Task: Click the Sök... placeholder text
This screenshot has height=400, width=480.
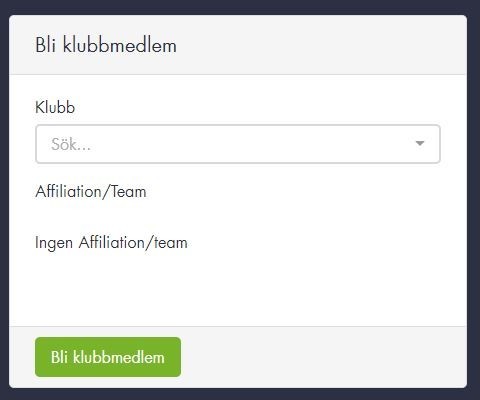Action: coord(71,144)
